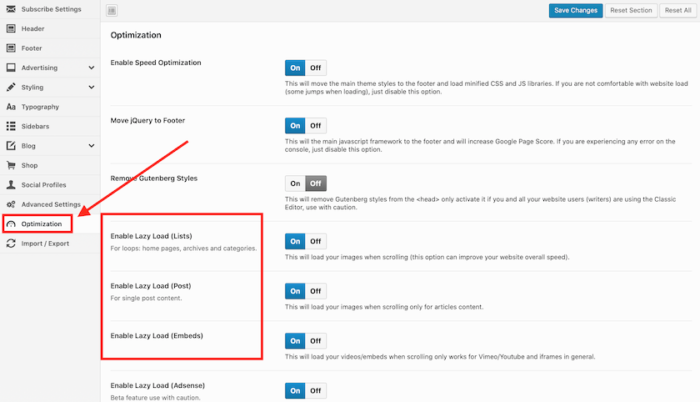Expand the Advertising submenu arrow
The width and height of the screenshot is (700, 402).
(x=92, y=68)
